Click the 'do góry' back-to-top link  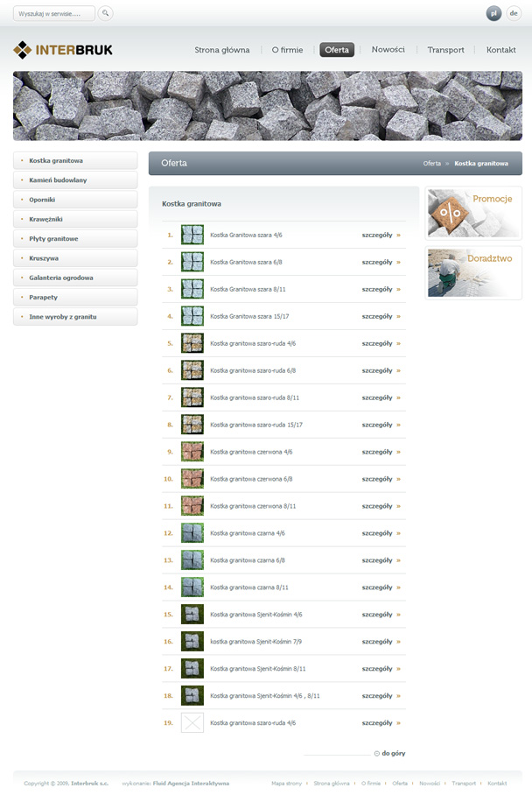(x=392, y=753)
